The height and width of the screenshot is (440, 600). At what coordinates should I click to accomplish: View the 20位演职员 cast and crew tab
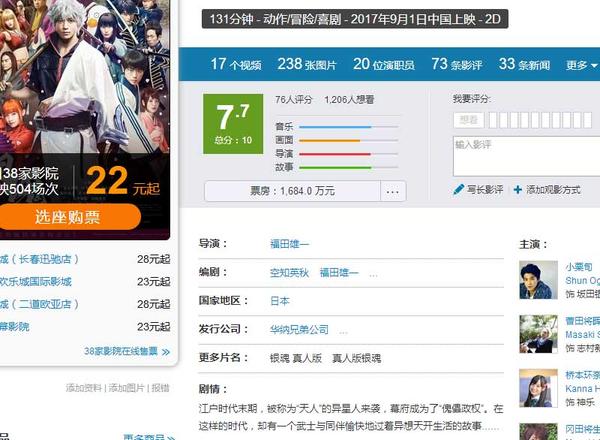click(384, 64)
